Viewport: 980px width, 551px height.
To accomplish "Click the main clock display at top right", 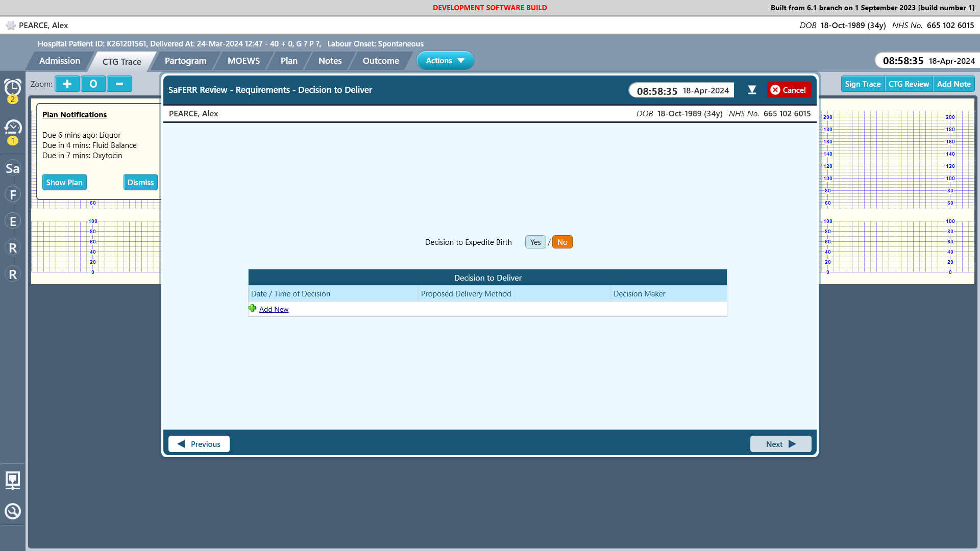I will click(x=928, y=61).
